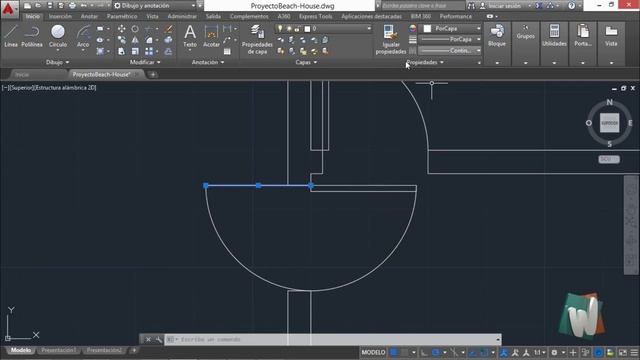This screenshot has height=360, width=640.
Task: Click the Help question mark icon
Action: (571, 6)
